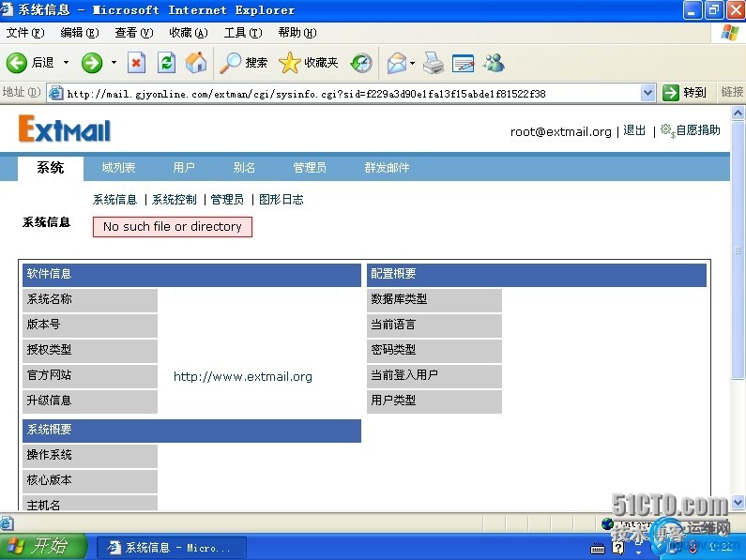Click the 配置概要 section header
The width and height of the screenshot is (746, 560).
pyautogui.click(x=536, y=274)
